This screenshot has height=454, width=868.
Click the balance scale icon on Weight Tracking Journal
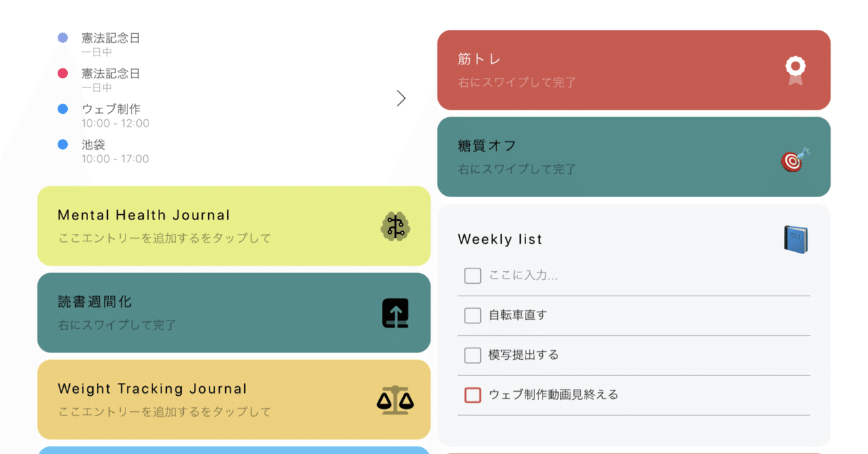(395, 400)
